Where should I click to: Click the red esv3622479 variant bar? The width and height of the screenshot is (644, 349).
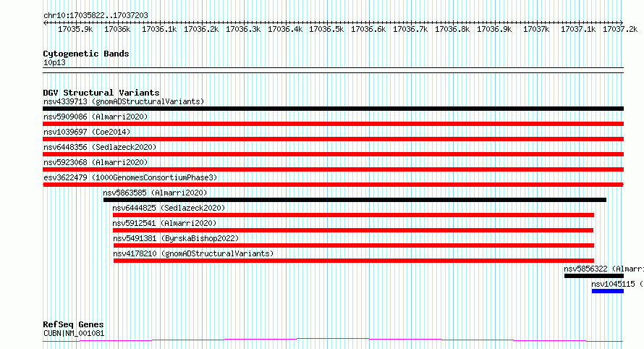[x=333, y=185]
